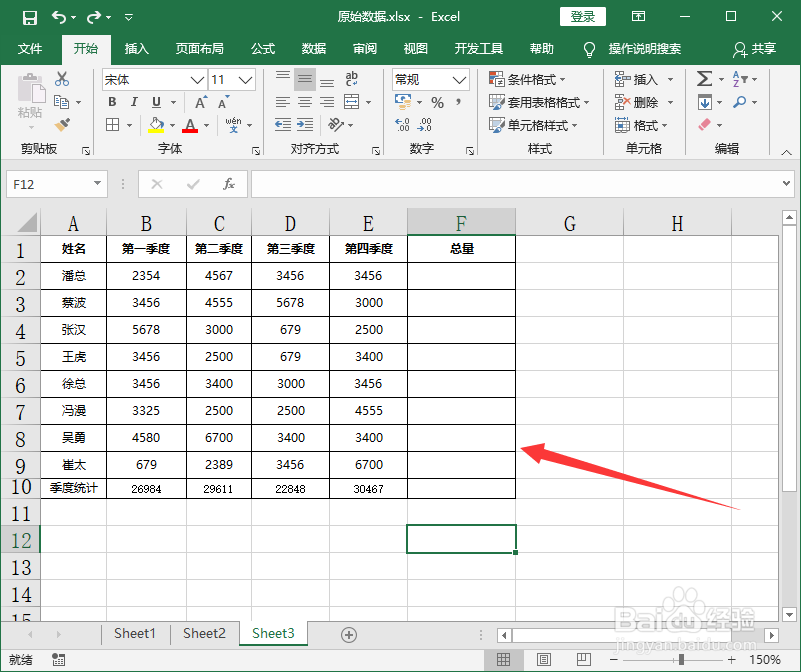Click accounting number format icon
Viewport: 801px width, 672px height.
pyautogui.click(x=403, y=102)
